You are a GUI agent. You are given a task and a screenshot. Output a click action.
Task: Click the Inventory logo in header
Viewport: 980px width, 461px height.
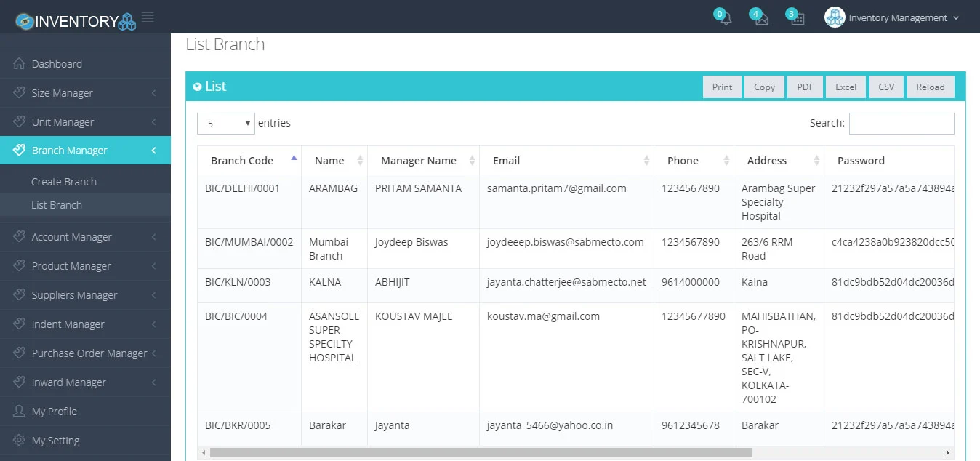(x=76, y=20)
